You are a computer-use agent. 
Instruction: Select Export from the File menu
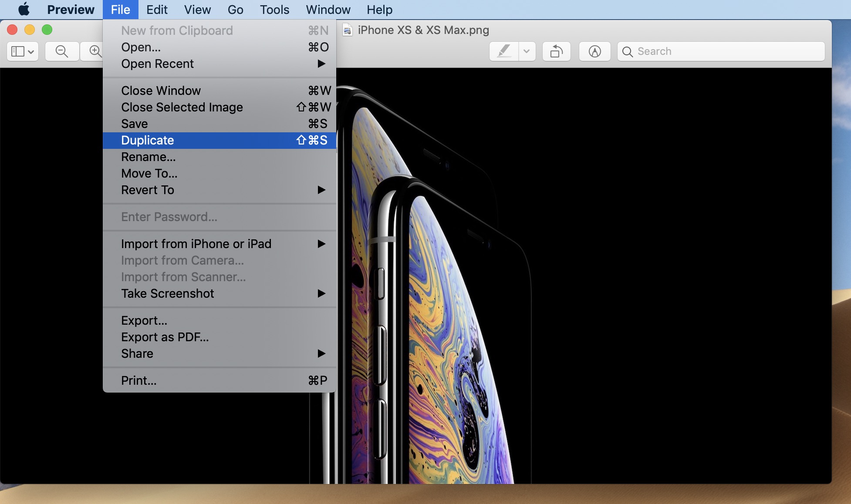coord(144,320)
